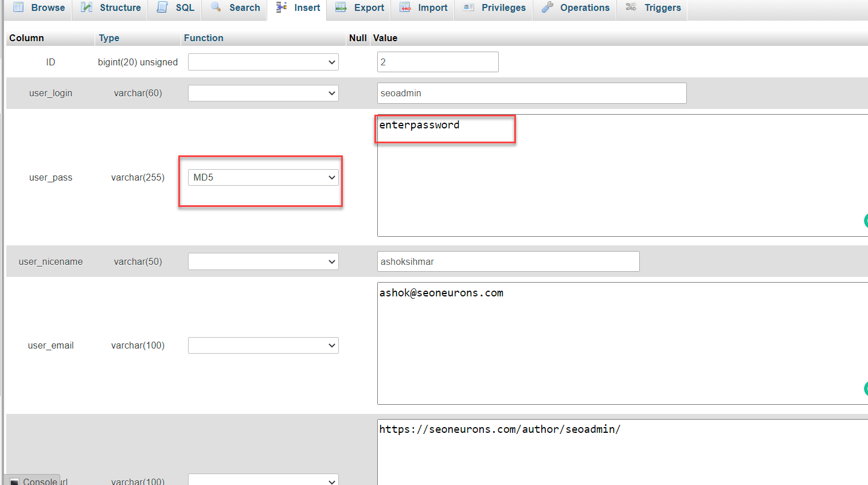
Task: Click the Column header label
Action: point(26,38)
